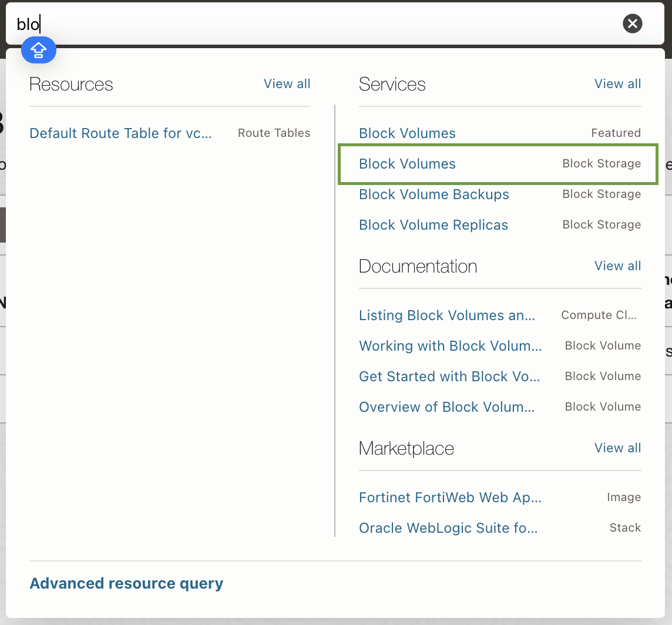Viewport: 672px width, 625px height.
Task: Open Fortinet FortiWeb marketplace image
Action: (x=450, y=498)
